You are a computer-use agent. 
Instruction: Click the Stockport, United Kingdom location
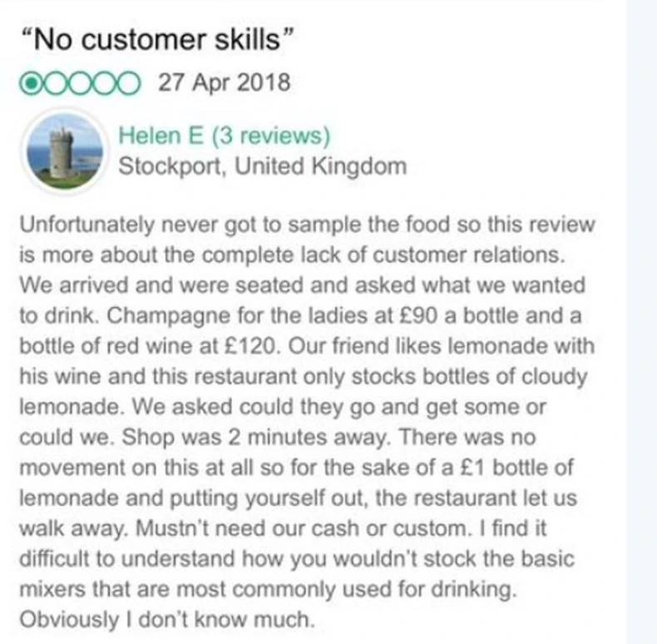pyautogui.click(x=263, y=166)
